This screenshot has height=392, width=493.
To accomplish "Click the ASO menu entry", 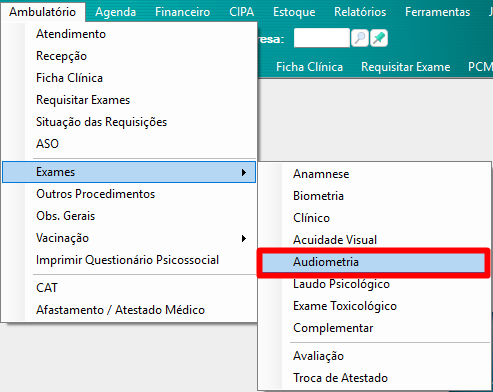I will (x=47, y=144).
